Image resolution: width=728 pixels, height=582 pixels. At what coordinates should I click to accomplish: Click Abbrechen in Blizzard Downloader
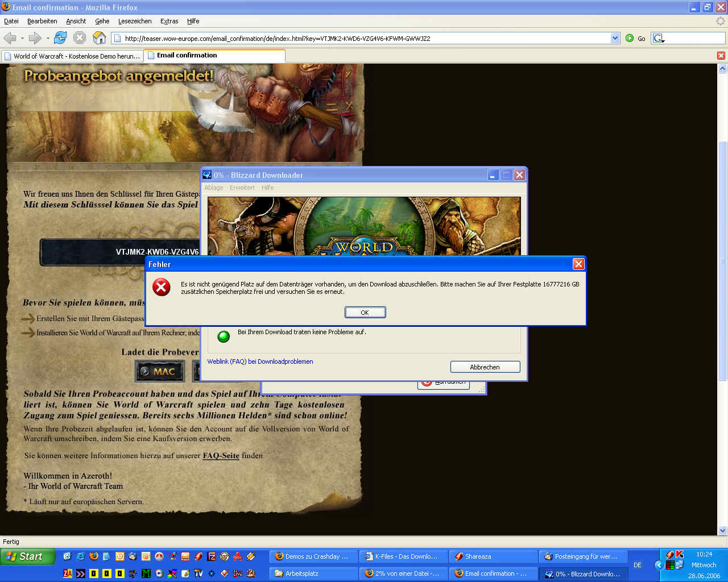click(x=485, y=367)
